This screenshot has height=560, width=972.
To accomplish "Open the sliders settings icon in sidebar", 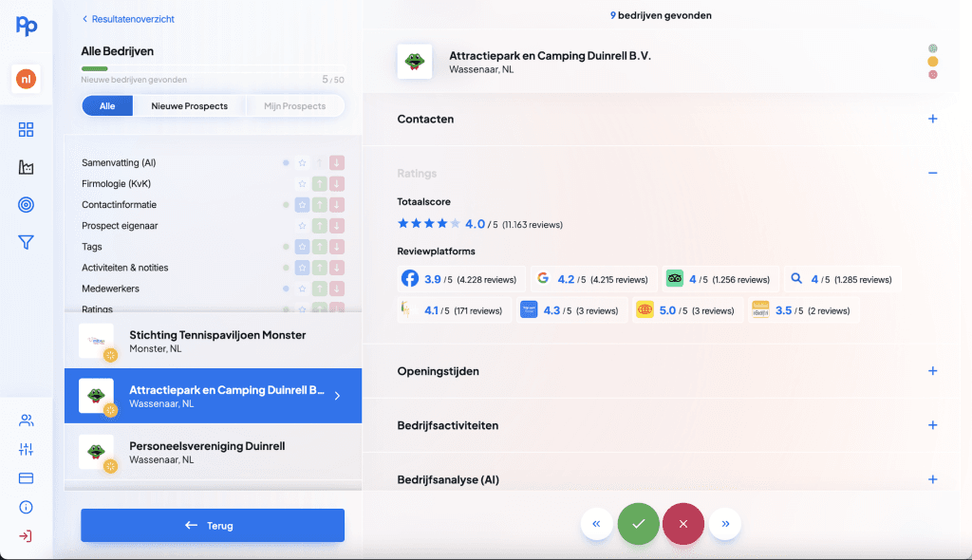I will point(26,449).
